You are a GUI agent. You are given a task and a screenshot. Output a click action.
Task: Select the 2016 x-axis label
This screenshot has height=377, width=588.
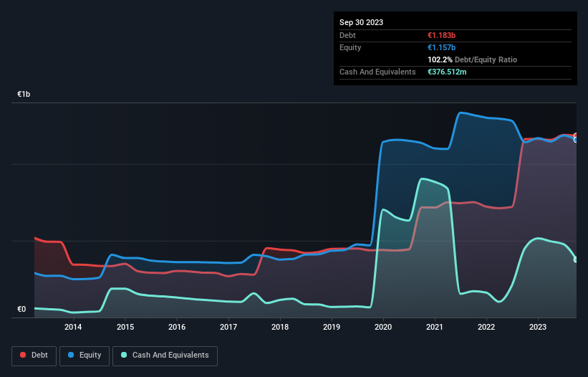pyautogui.click(x=177, y=327)
